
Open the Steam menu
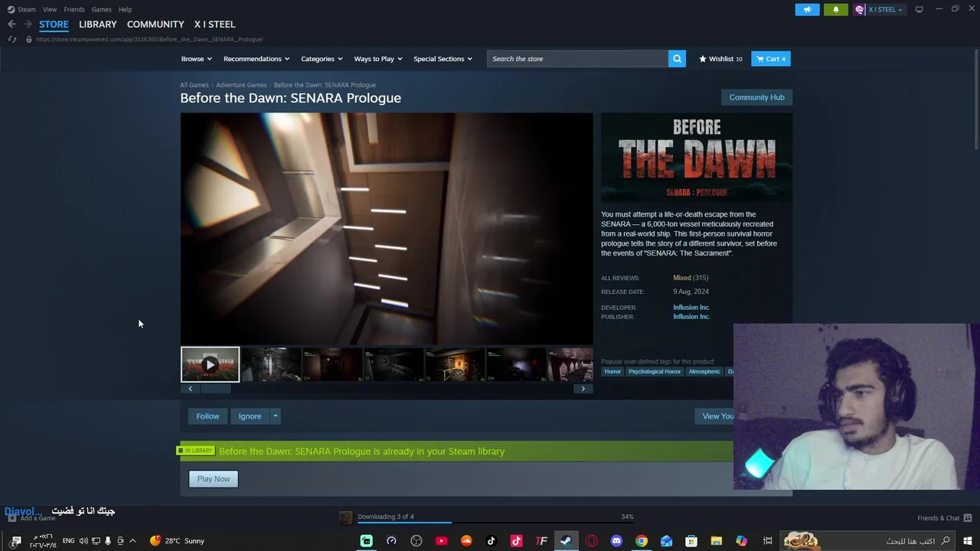pos(21,9)
